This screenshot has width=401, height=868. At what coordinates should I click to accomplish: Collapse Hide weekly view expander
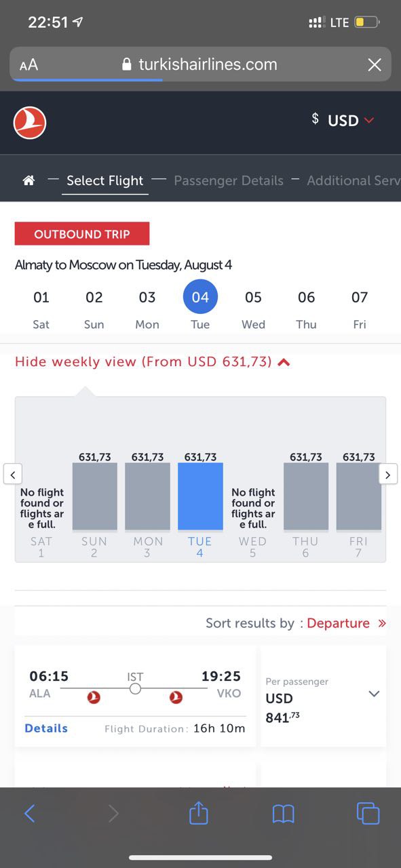[x=153, y=361]
